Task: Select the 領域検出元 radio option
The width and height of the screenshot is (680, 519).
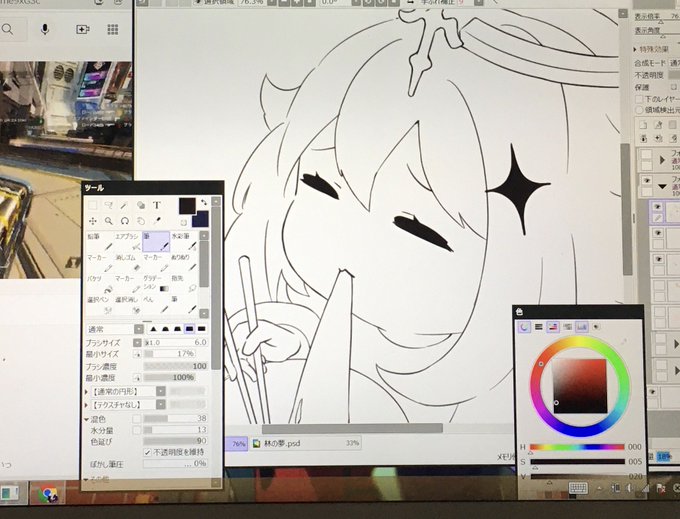Action: (x=639, y=110)
